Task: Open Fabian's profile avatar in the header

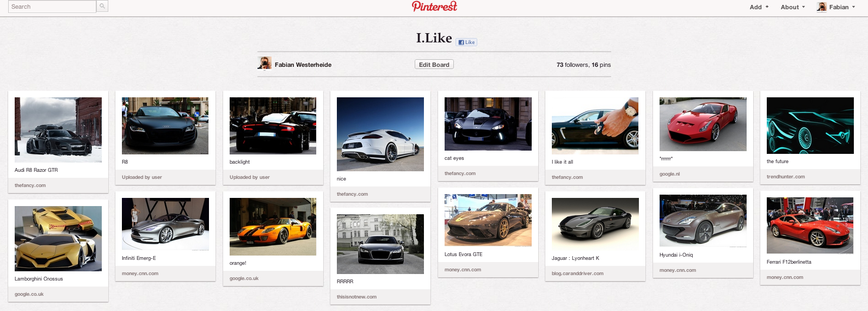Action: pos(822,7)
